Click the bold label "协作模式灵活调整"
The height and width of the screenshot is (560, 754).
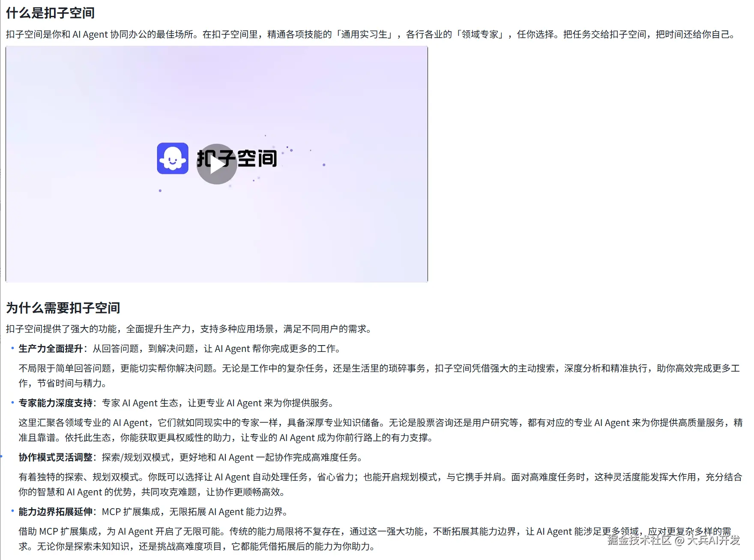click(55, 457)
